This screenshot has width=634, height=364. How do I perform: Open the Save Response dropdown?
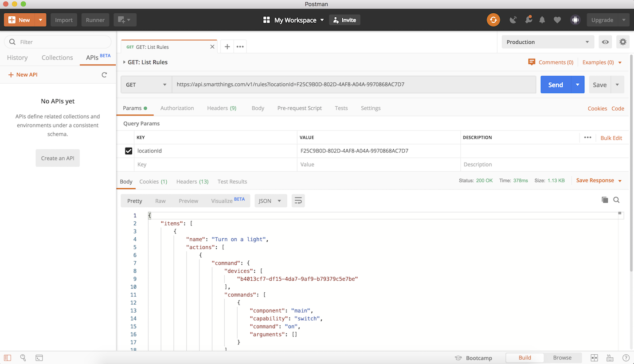(x=599, y=181)
